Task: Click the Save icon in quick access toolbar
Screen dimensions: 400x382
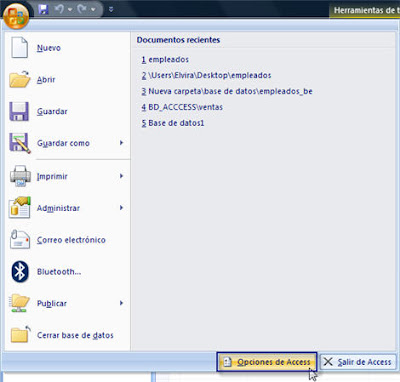Action: [43, 9]
